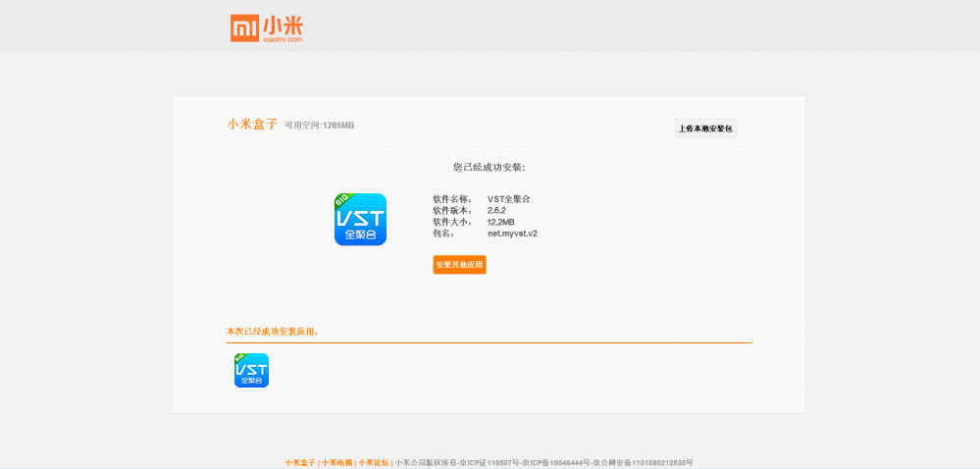Open the small VST icon under installed apps

click(x=251, y=370)
